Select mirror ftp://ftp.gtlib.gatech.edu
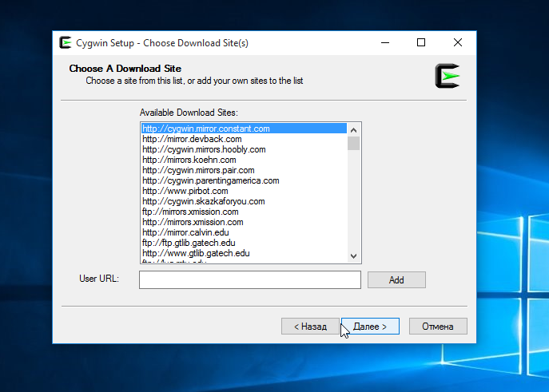 click(244, 243)
